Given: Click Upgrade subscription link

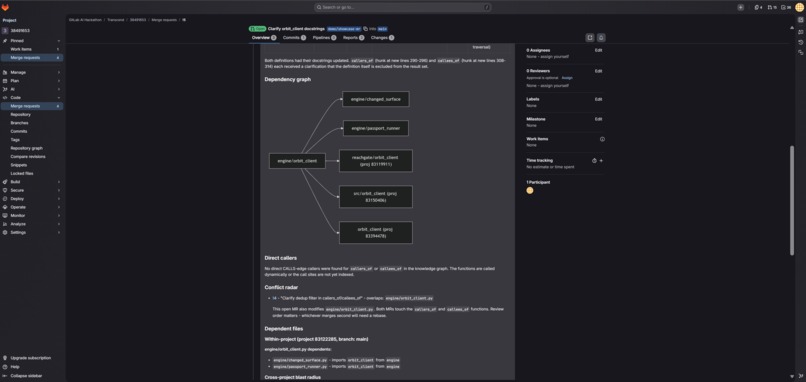Looking at the screenshot, I should pyautogui.click(x=30, y=358).
